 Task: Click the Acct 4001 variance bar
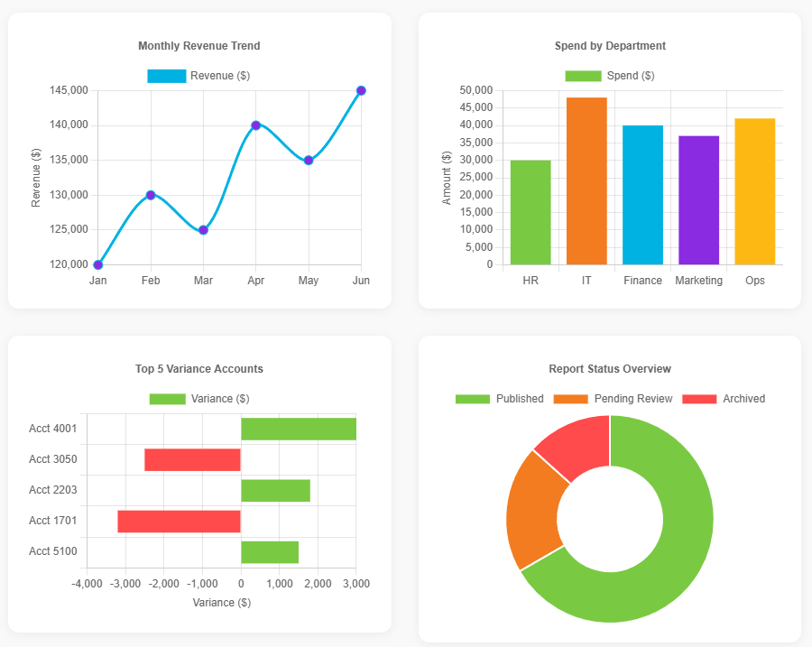point(298,429)
